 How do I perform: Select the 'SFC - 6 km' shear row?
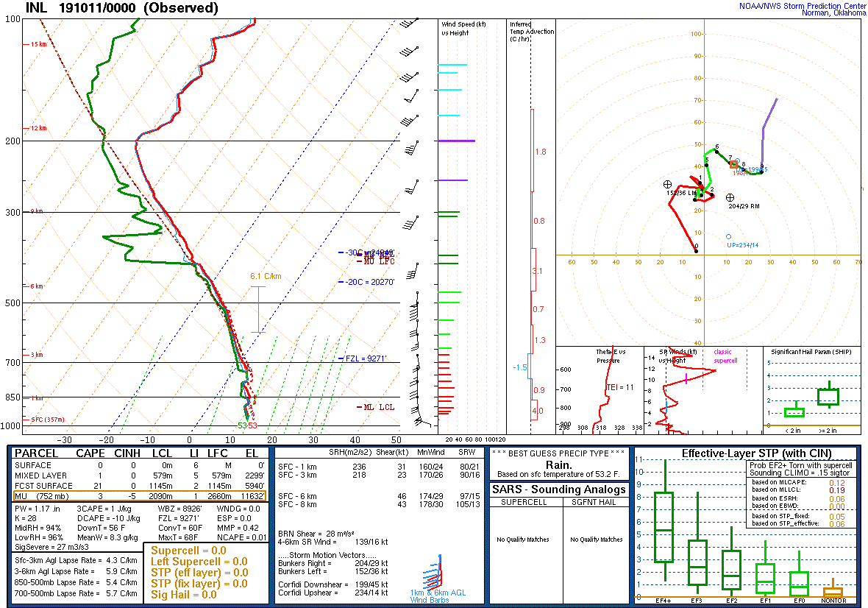379,496
